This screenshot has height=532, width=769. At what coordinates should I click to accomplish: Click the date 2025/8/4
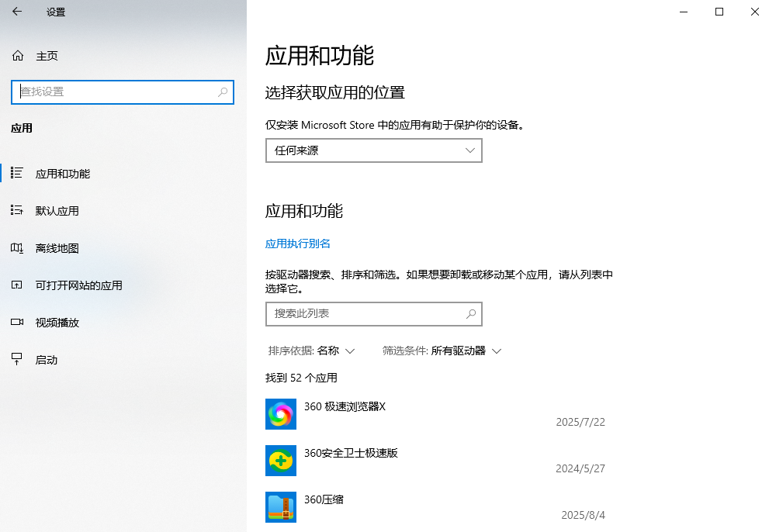[583, 516]
